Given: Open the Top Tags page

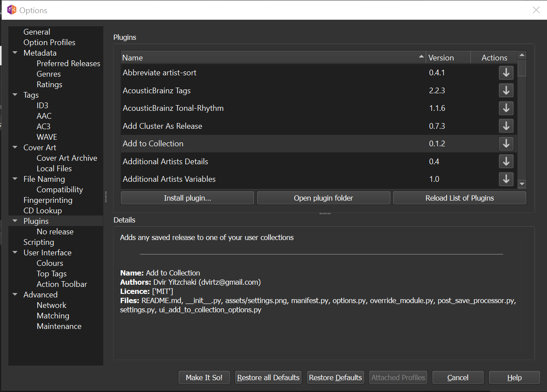Looking at the screenshot, I should (52, 274).
